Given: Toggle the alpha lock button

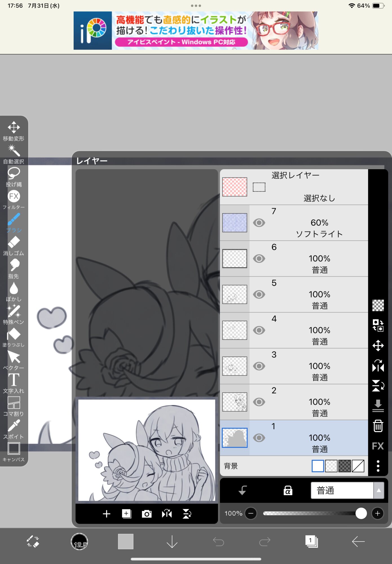Looking at the screenshot, I should click(288, 490).
